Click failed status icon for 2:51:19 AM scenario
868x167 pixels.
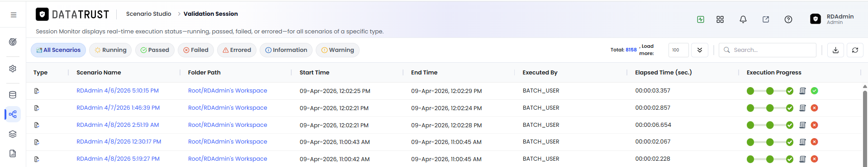click(x=815, y=125)
